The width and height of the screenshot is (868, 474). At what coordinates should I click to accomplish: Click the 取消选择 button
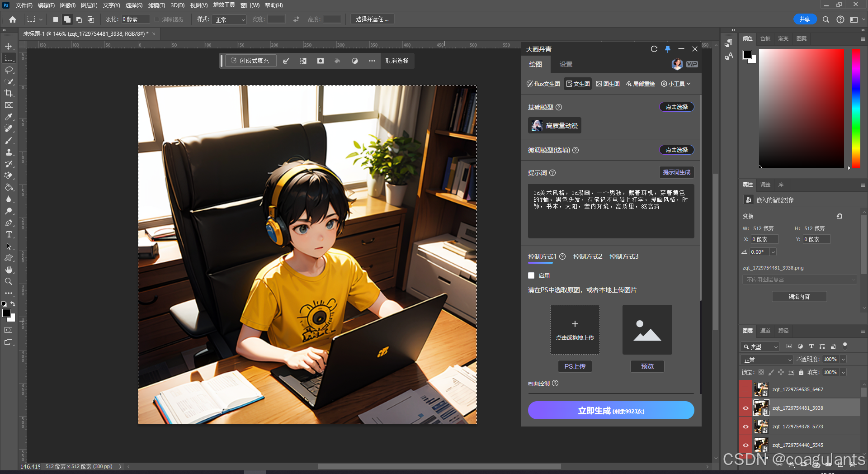pyautogui.click(x=396, y=61)
